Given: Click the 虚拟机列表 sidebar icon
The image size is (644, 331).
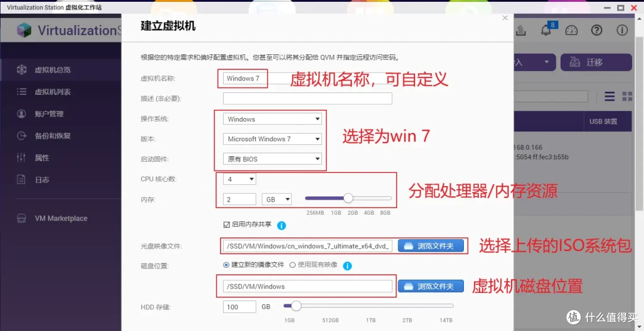Looking at the screenshot, I should tap(21, 92).
